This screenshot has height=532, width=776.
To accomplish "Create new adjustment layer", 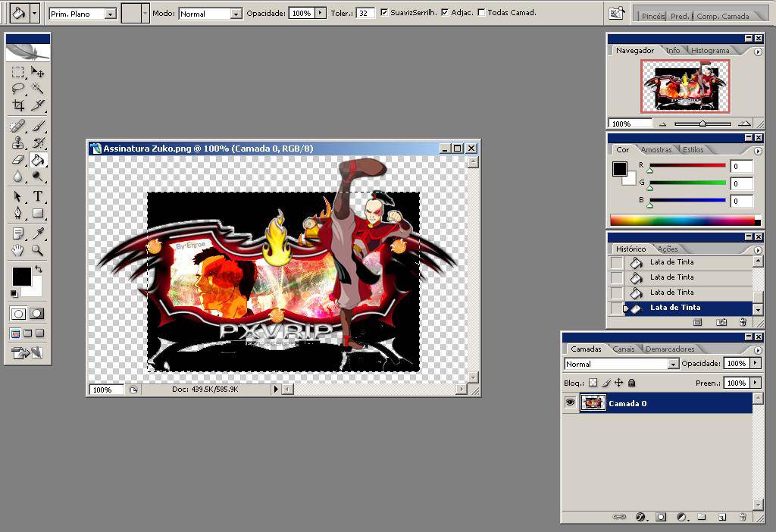I will tap(681, 517).
